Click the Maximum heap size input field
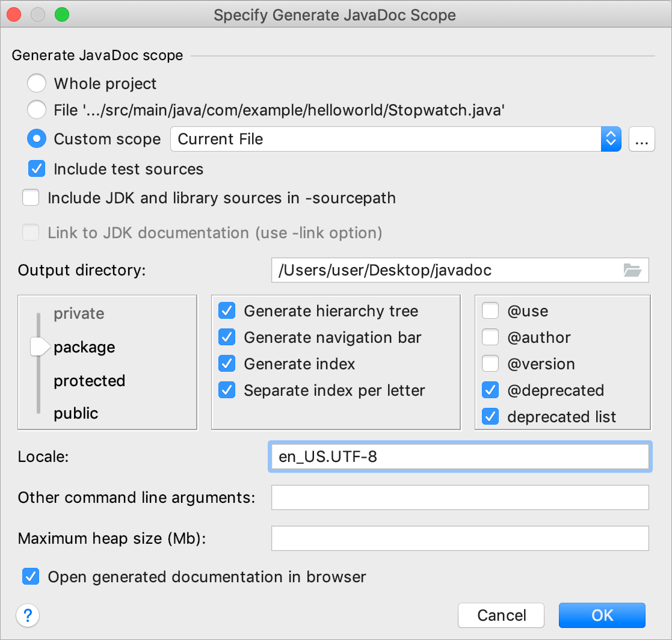672x640 pixels. point(460,538)
